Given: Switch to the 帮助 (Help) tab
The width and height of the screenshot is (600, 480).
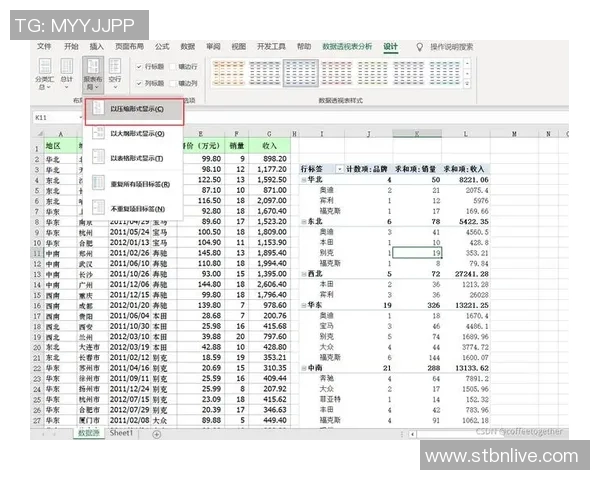Looking at the screenshot, I should [304, 46].
